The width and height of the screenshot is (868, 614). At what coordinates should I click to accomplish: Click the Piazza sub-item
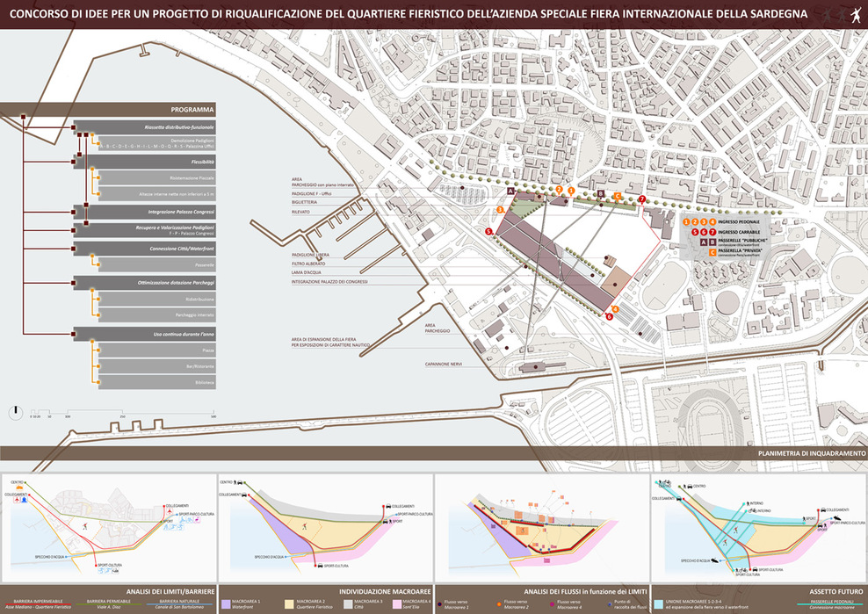(156, 350)
